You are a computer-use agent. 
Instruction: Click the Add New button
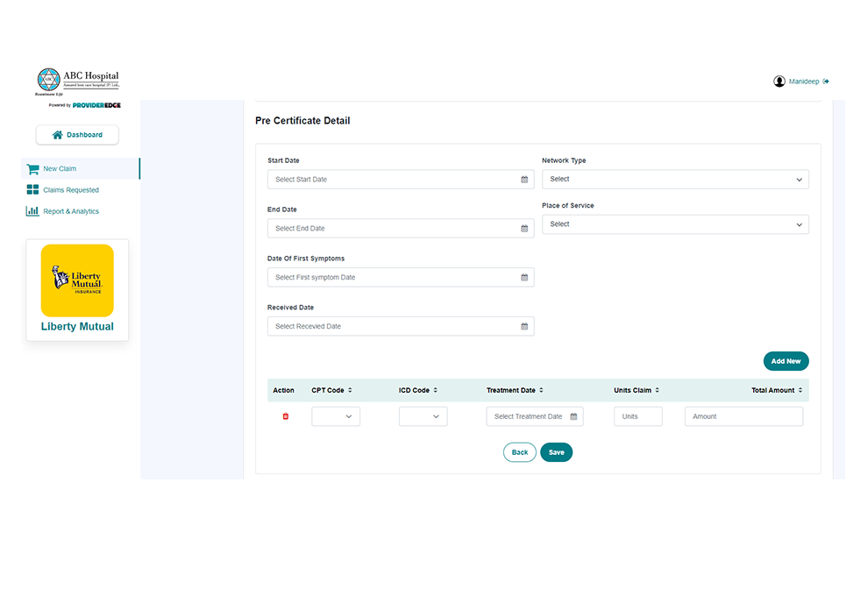[x=786, y=360]
